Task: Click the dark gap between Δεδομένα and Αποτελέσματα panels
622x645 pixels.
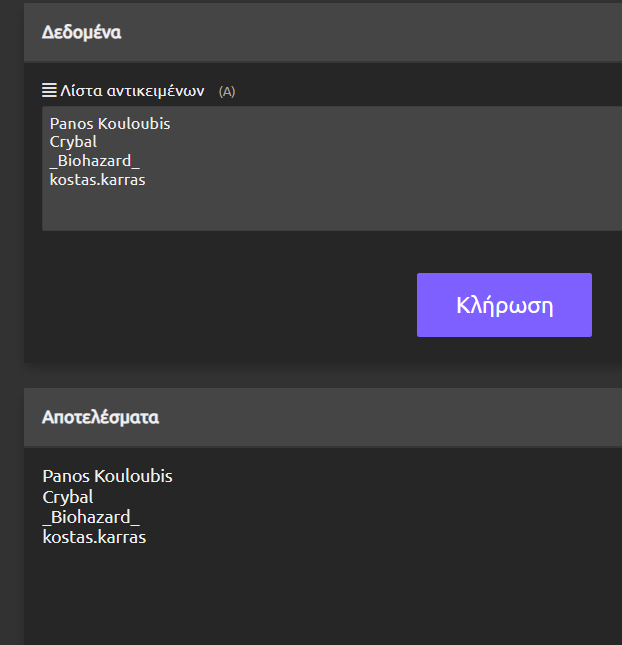Action: [x=323, y=375]
